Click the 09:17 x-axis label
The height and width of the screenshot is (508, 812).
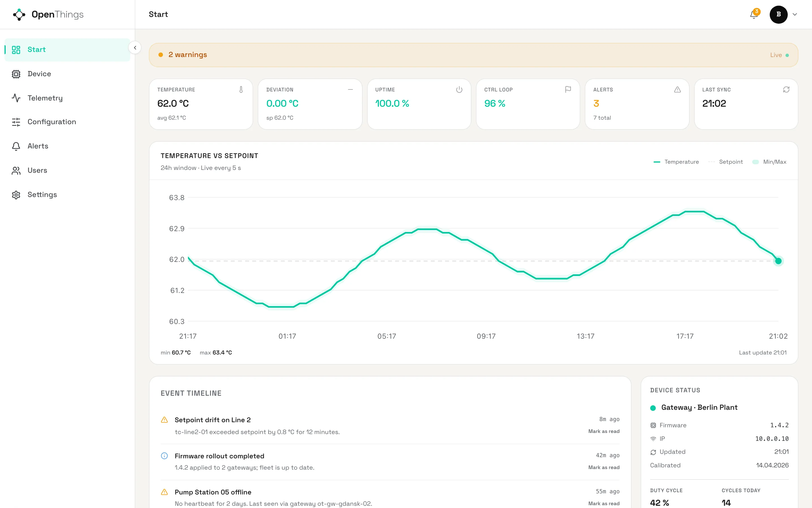tap(486, 336)
